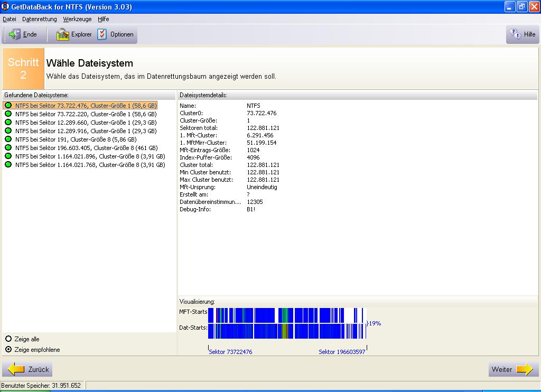This screenshot has width=541, height=392.
Task: Open the Explorer toolbar icon
Action: (x=63, y=34)
